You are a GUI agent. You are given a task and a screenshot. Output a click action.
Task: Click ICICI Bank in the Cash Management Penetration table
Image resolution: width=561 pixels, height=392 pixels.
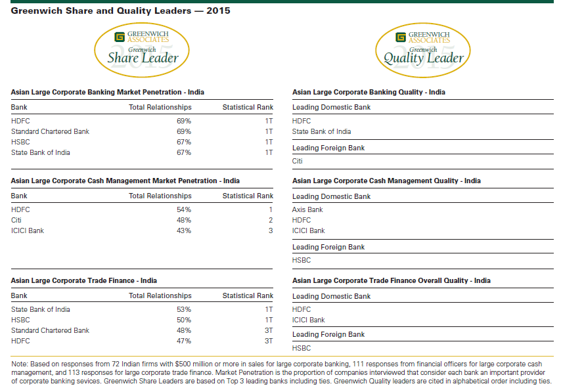28,230
